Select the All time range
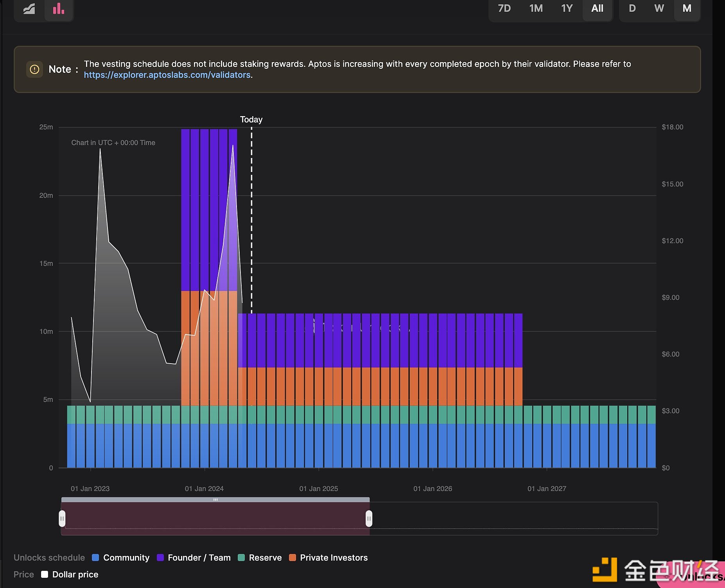The image size is (725, 588). [x=597, y=8]
